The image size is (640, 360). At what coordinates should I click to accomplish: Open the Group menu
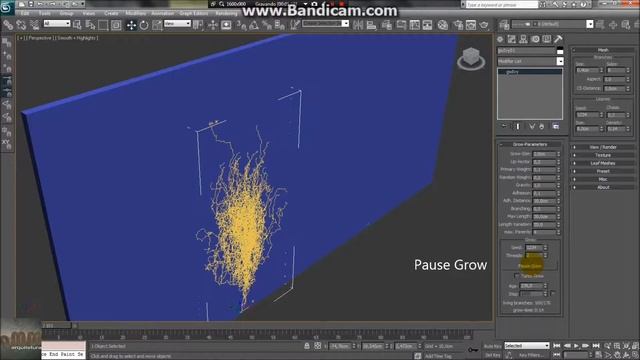[x=67, y=13]
